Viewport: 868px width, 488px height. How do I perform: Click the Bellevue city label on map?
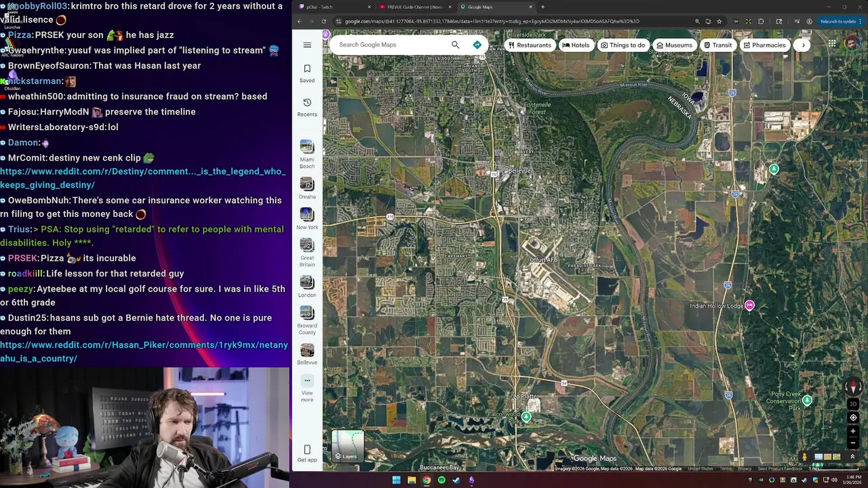point(520,171)
